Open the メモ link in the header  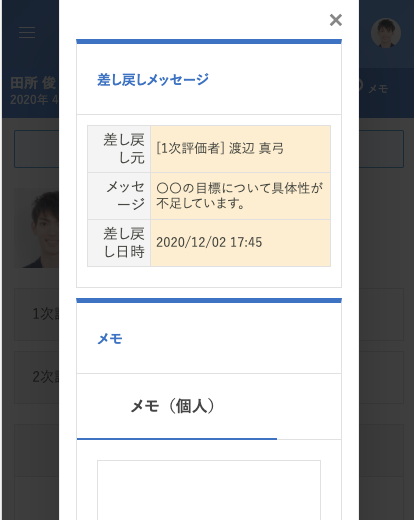tap(378, 89)
